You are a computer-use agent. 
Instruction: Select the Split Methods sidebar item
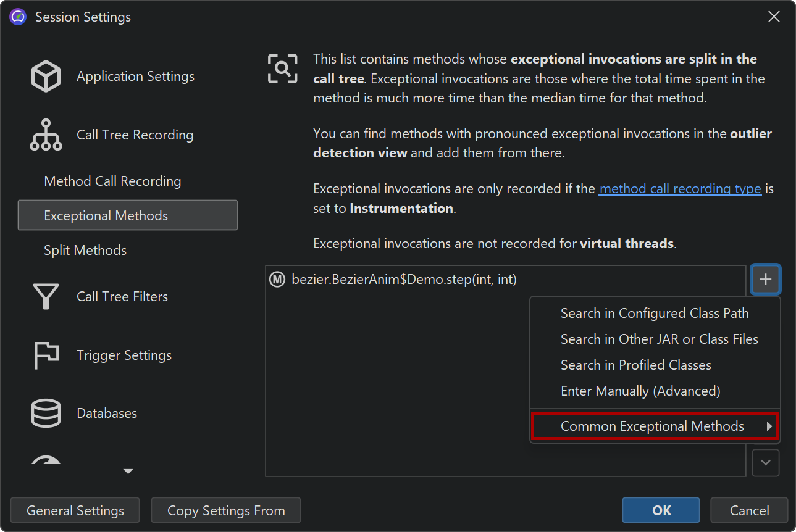tap(85, 251)
